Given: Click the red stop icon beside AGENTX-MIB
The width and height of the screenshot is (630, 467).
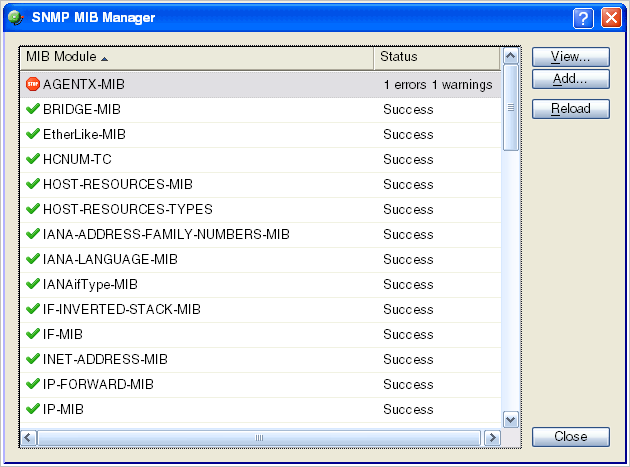Looking at the screenshot, I should pos(32,85).
